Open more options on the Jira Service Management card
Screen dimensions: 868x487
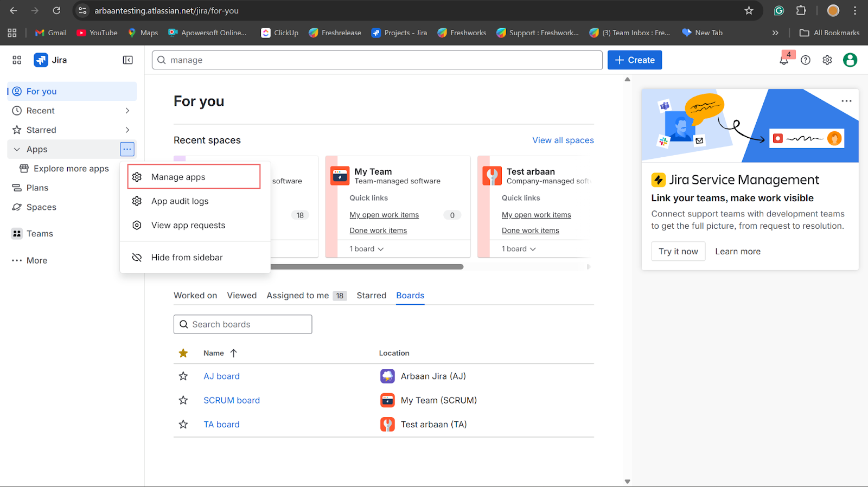(846, 101)
